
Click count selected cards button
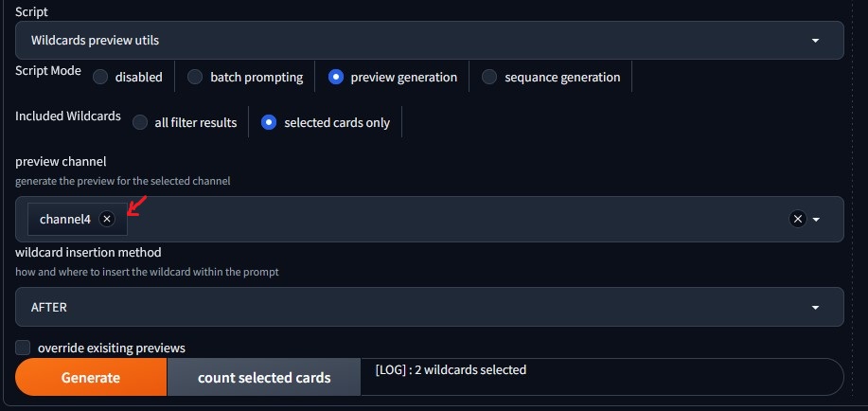tap(264, 378)
